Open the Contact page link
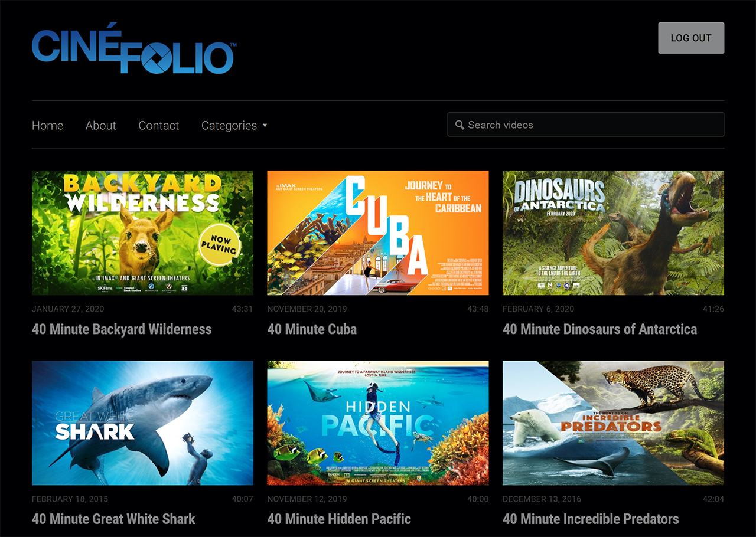Viewport: 756px width, 537px height. pos(158,125)
